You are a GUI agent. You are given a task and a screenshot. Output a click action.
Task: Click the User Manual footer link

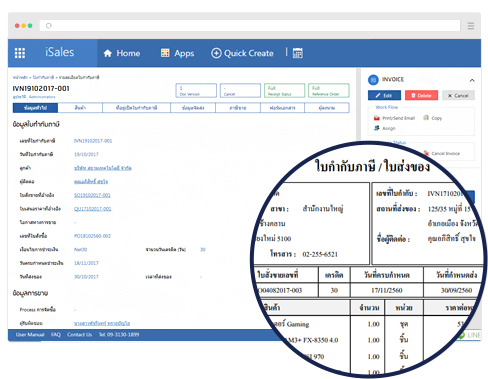coord(30,335)
